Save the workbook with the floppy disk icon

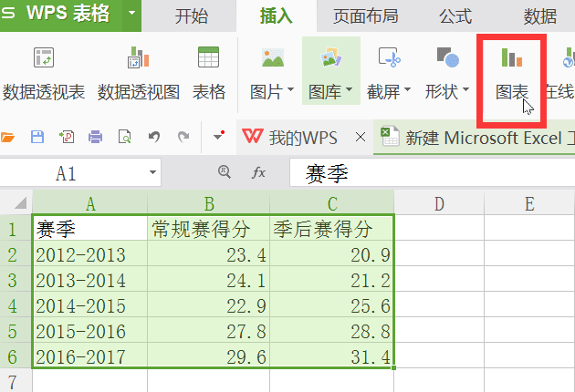[37, 137]
